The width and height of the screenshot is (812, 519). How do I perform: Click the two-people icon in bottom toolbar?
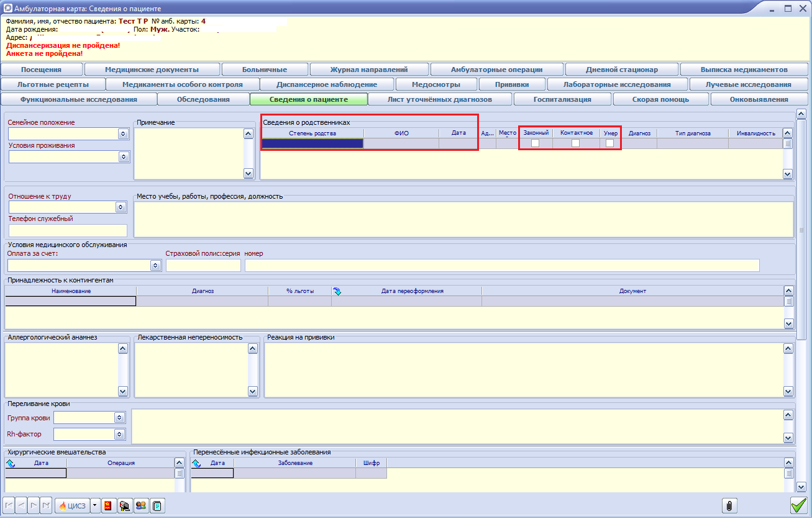click(141, 505)
